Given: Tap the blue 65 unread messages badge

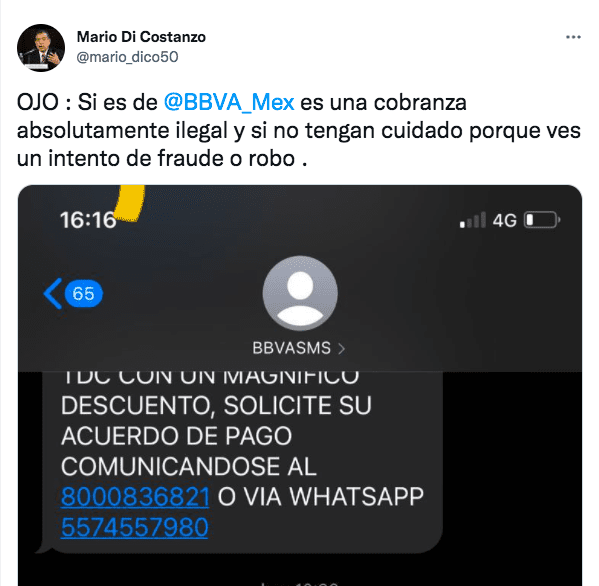Looking at the screenshot, I should (83, 293).
